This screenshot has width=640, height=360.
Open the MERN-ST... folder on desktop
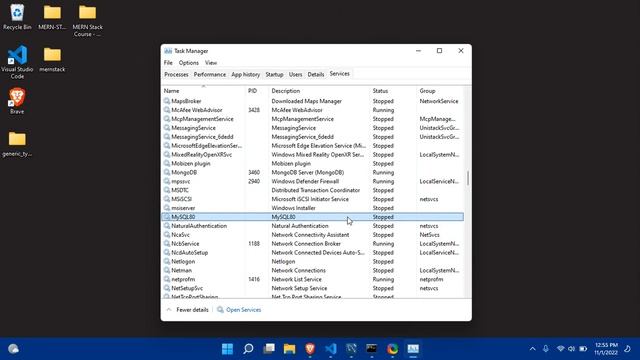pos(52,17)
